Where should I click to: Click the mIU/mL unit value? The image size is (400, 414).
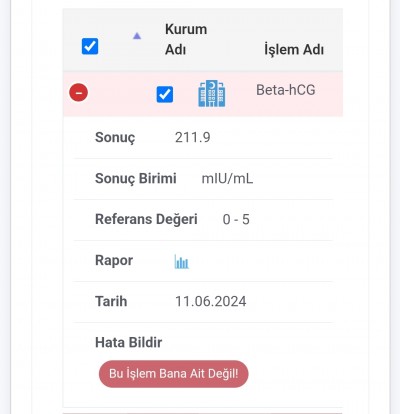tap(227, 179)
